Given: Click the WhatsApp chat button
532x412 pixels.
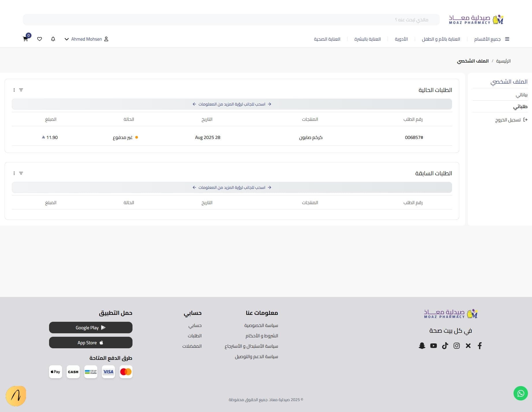Looking at the screenshot, I should [520, 393].
